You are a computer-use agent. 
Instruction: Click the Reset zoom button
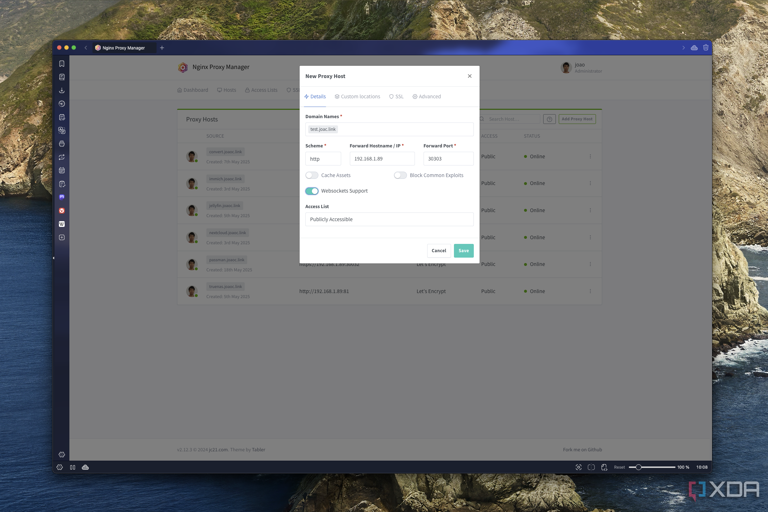click(x=619, y=467)
